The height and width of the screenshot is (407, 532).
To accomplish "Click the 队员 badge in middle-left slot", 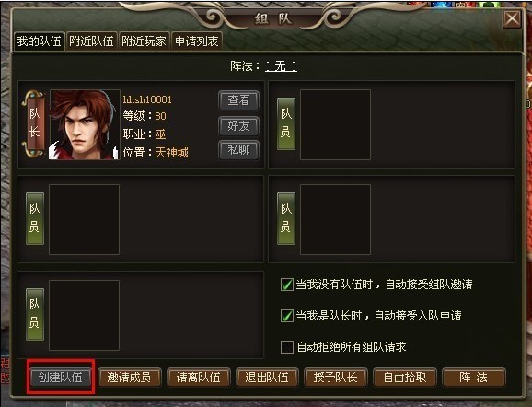I will pyautogui.click(x=35, y=218).
